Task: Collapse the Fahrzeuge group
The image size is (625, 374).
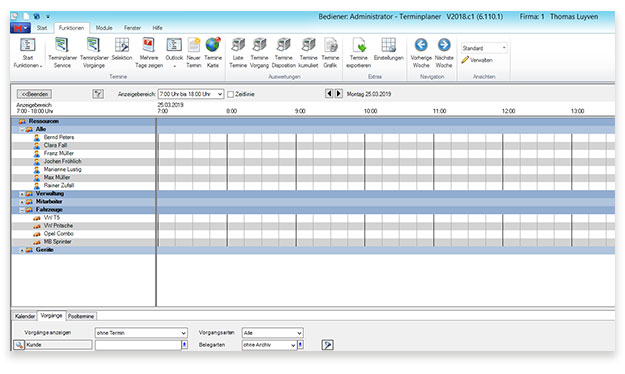Action: pos(22,210)
